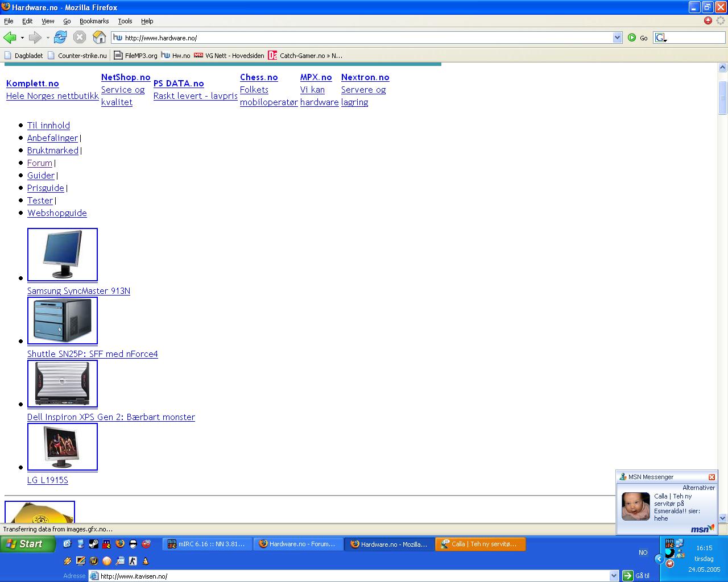Open the Bookmarks menu

point(94,21)
